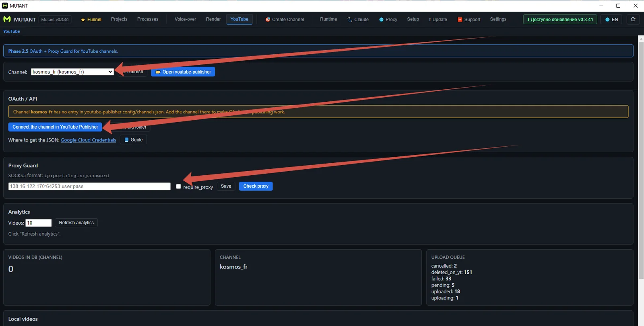Click the Videos in DB count "0"
The height and width of the screenshot is (326, 644).
11,269
